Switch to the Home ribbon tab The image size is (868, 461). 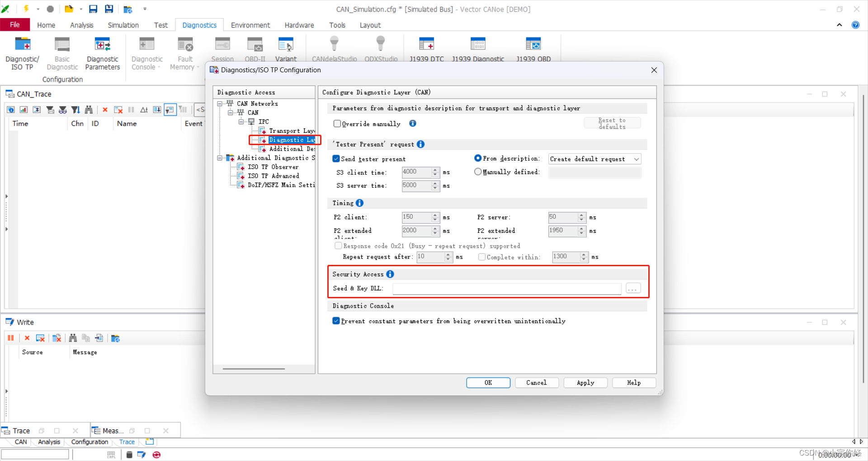(46, 25)
